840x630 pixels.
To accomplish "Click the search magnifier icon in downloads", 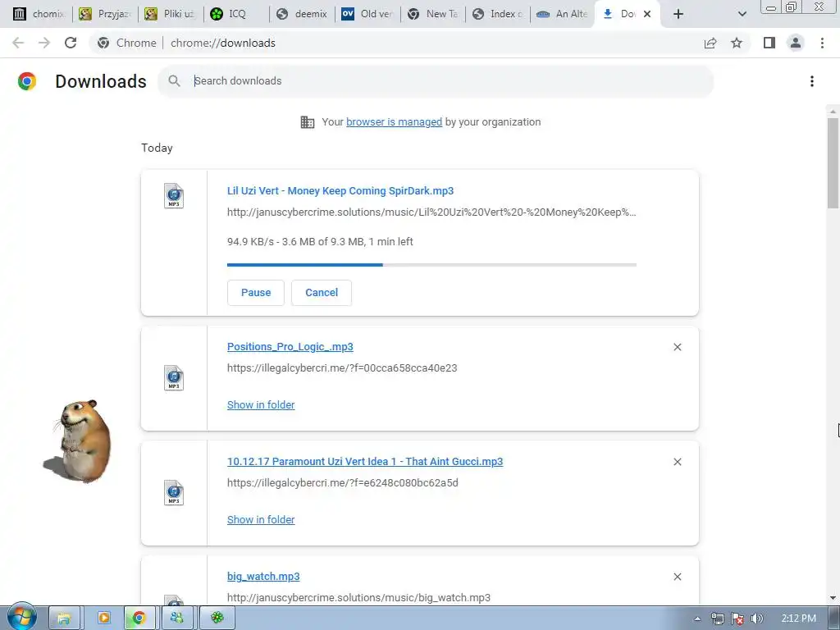I will tap(174, 81).
